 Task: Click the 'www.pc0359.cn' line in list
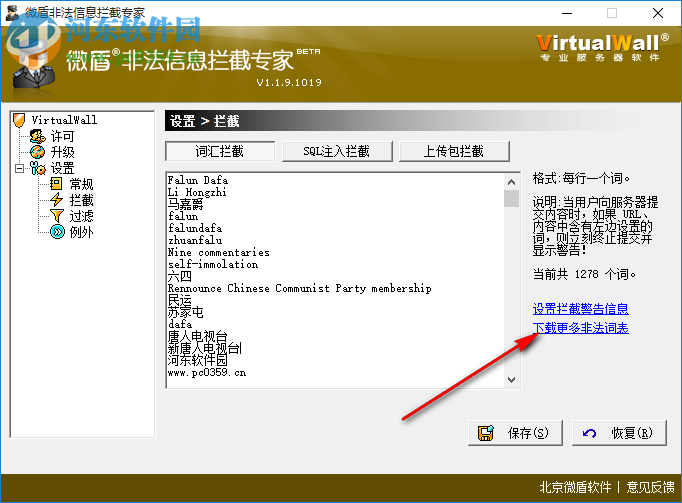pyautogui.click(x=207, y=372)
